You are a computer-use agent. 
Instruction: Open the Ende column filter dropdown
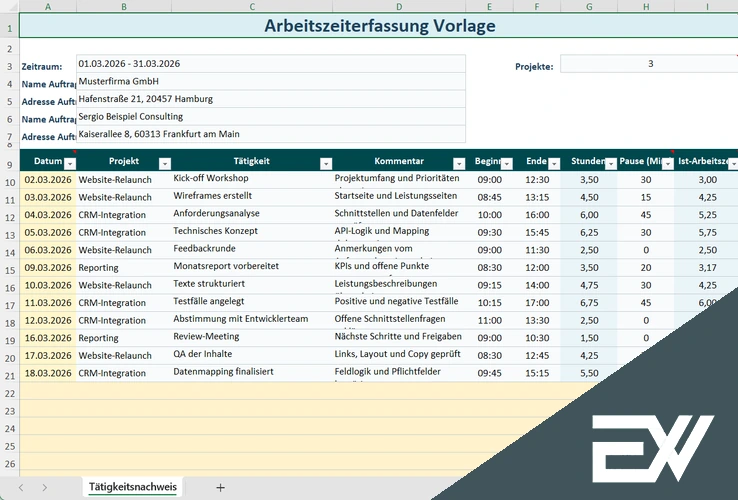coord(553,163)
